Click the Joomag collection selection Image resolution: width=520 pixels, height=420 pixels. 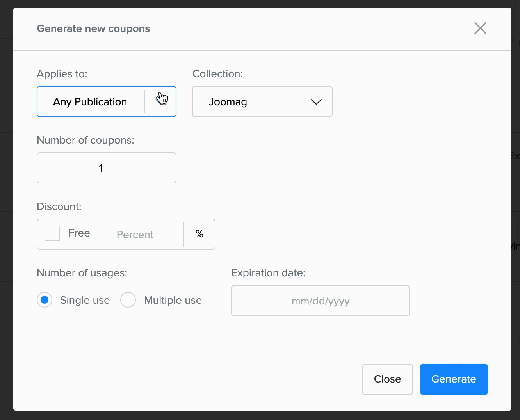[x=228, y=102]
